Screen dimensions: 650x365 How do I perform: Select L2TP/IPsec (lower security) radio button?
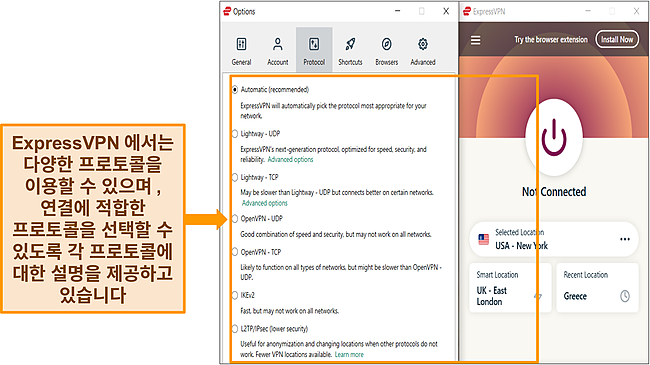[235, 329]
